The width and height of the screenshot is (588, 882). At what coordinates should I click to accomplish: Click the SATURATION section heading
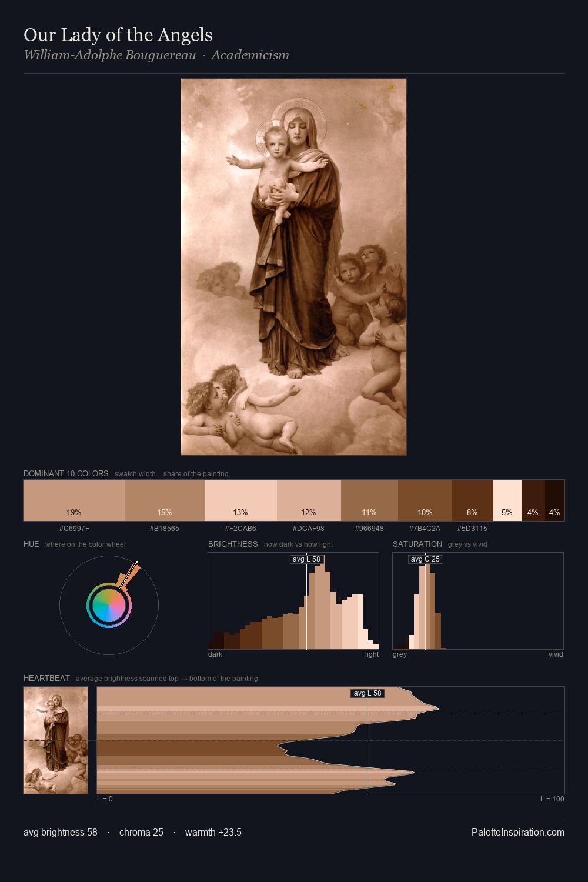[417, 544]
